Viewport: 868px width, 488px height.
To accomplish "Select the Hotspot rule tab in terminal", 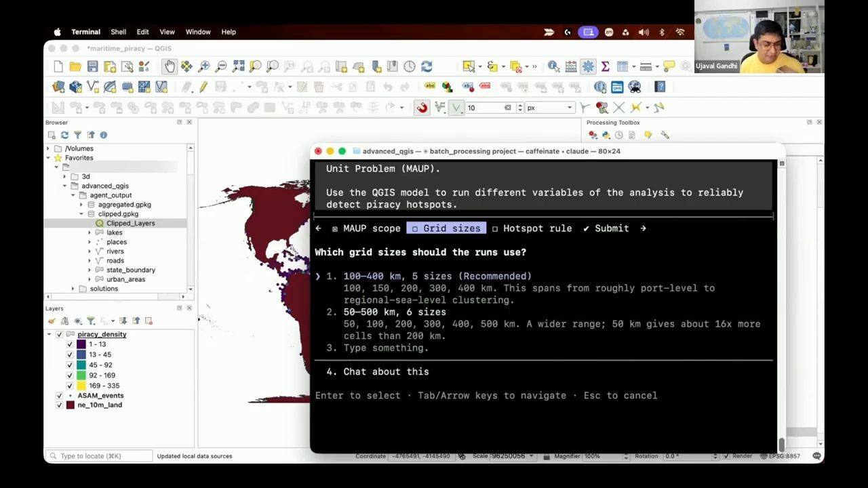I will [531, 228].
